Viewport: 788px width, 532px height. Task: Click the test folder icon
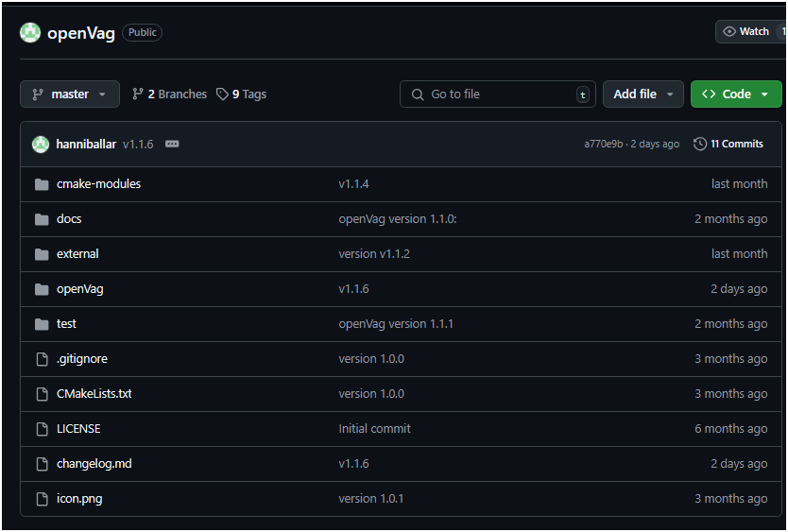tap(42, 324)
